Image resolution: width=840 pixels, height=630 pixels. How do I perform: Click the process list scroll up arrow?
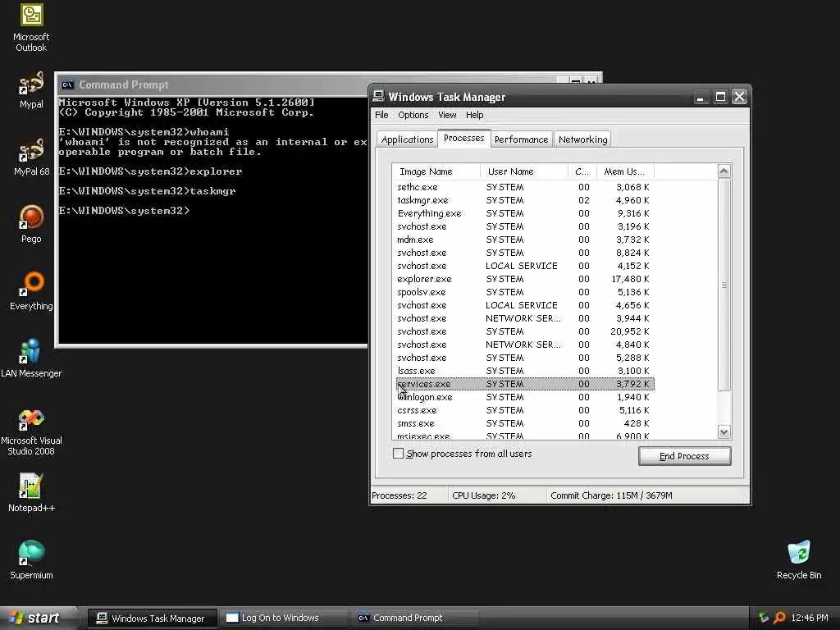pyautogui.click(x=724, y=171)
